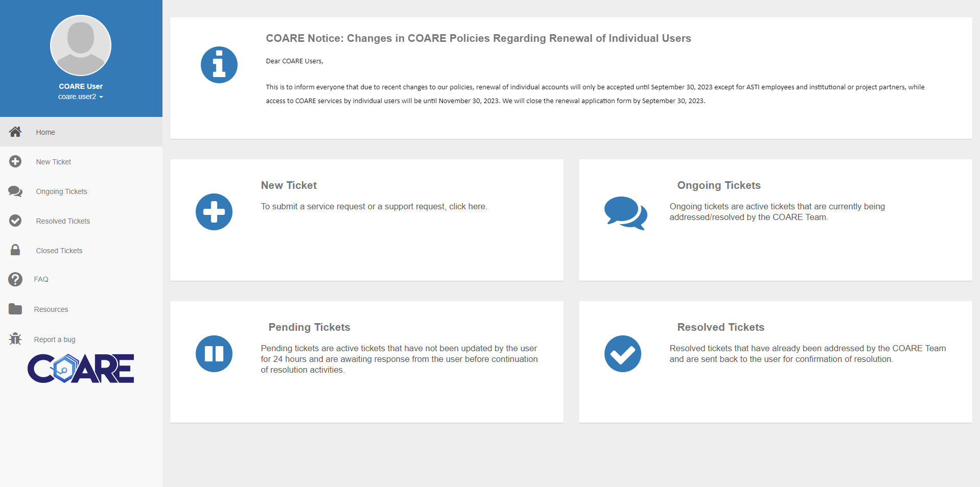Click the COARE logo in the sidebar
The width and height of the screenshot is (980, 487).
click(81, 369)
